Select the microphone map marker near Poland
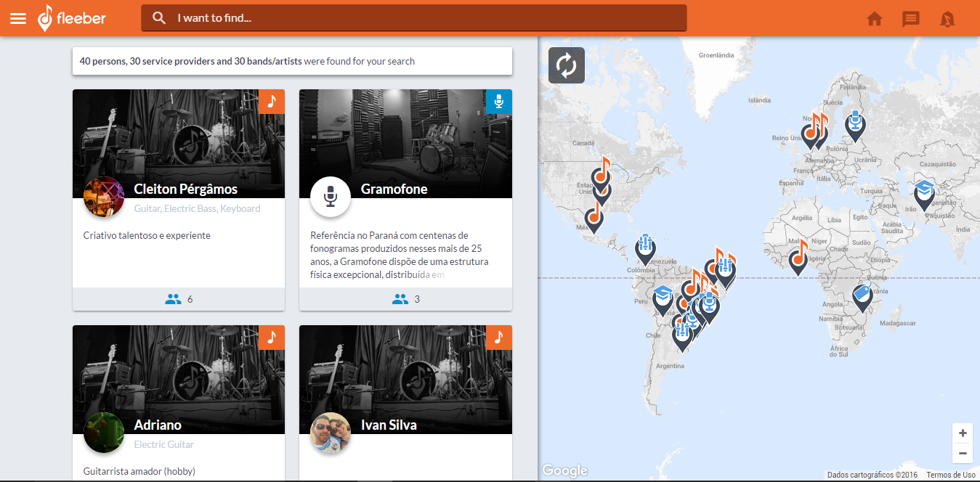The image size is (980, 482). click(x=856, y=126)
